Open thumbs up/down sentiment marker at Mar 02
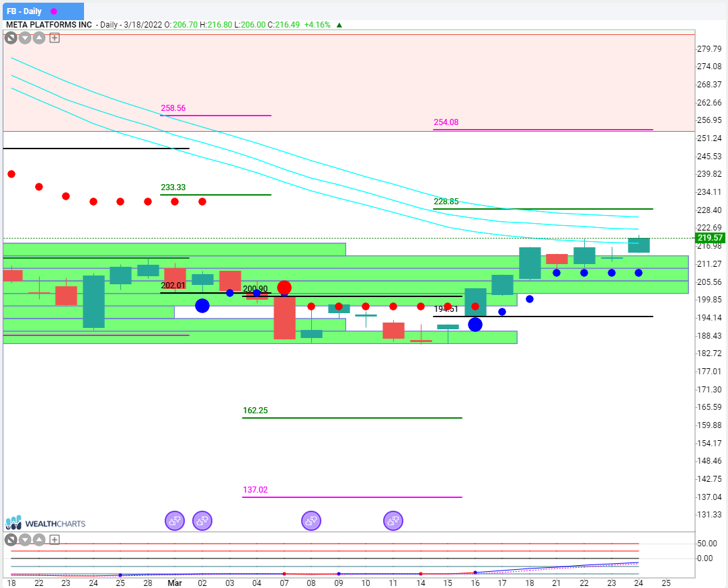The image size is (728, 588). [202, 521]
